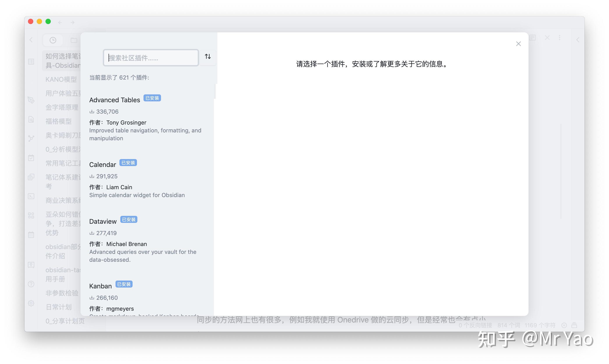
Task: Open settings gear in left ribbon
Action: point(31,303)
